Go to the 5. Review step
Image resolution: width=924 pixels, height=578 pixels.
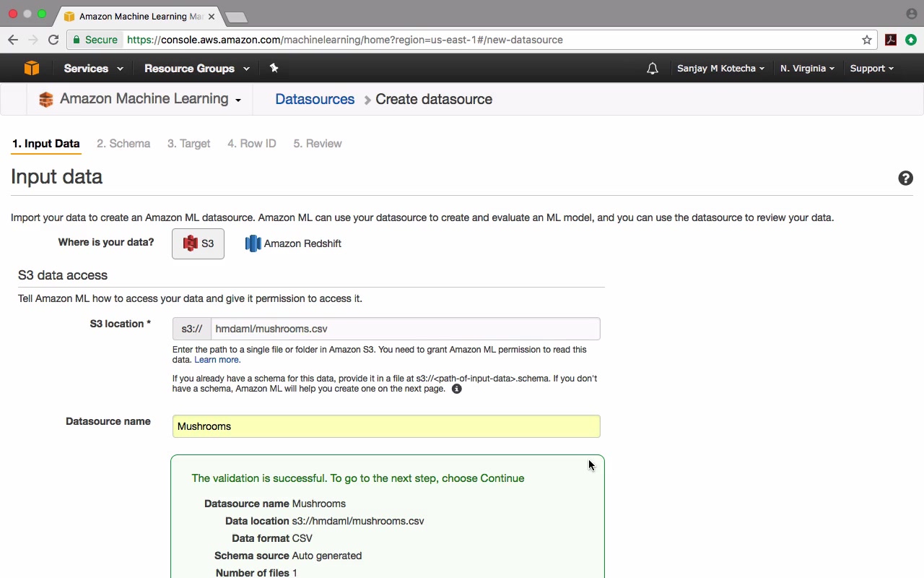318,144
